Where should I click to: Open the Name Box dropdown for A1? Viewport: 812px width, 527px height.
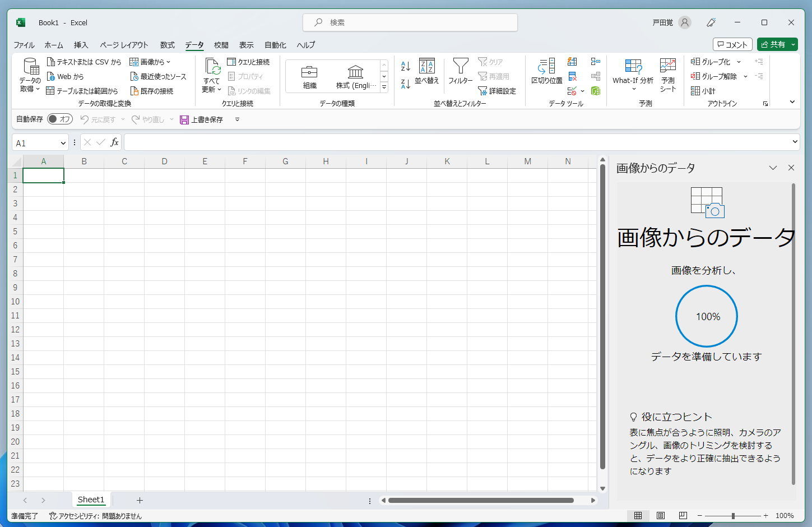coord(63,143)
